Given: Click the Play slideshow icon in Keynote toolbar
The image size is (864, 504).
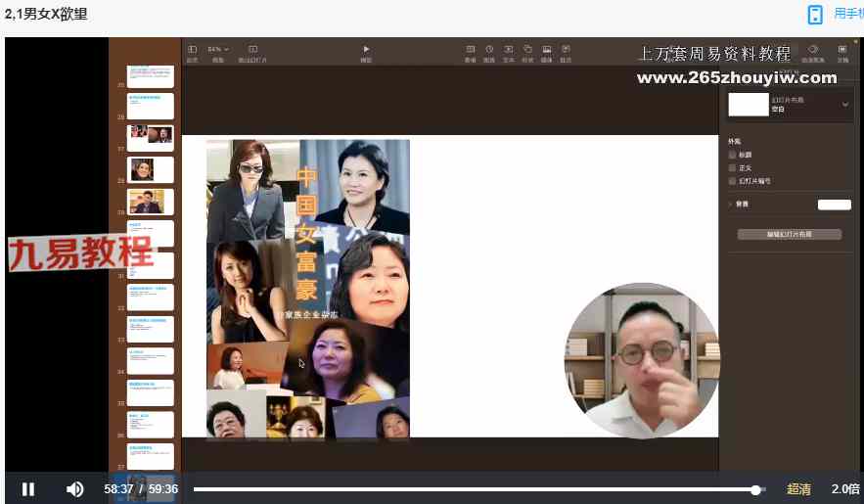Looking at the screenshot, I should [x=366, y=49].
